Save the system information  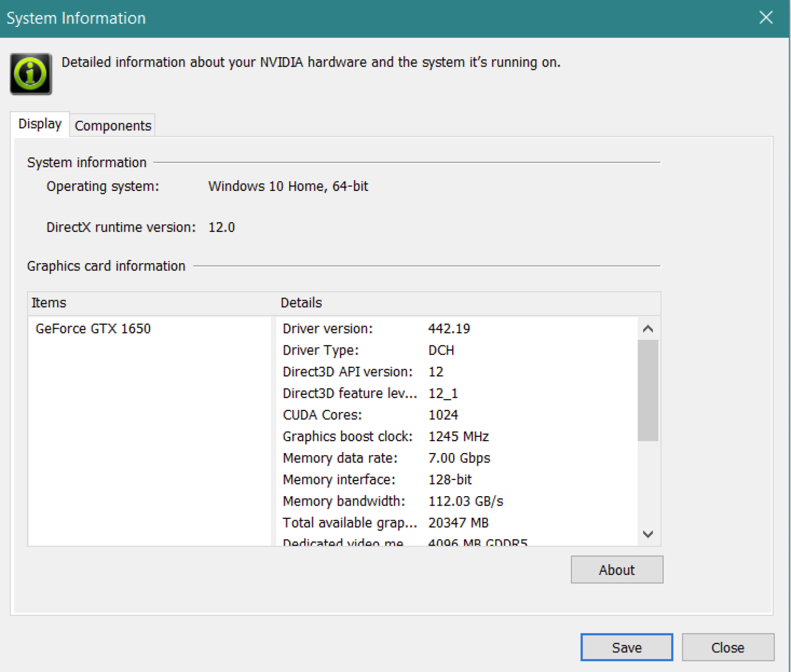[x=626, y=647]
